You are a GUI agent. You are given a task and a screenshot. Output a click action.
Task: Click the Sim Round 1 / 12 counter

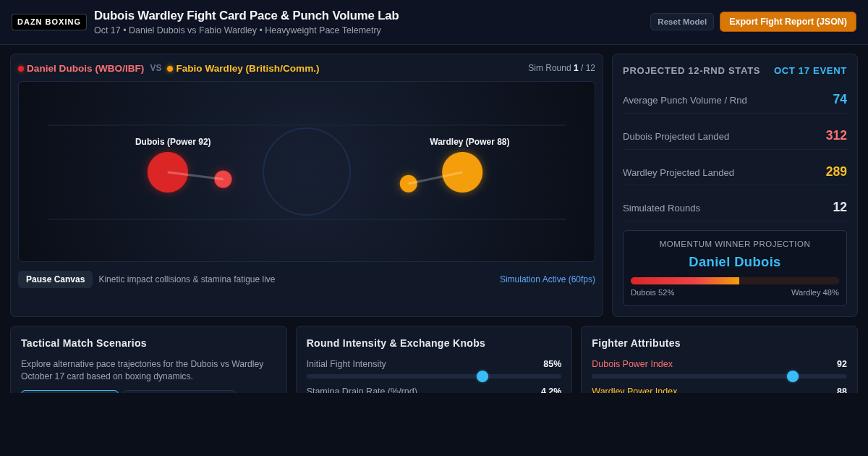coord(561,68)
